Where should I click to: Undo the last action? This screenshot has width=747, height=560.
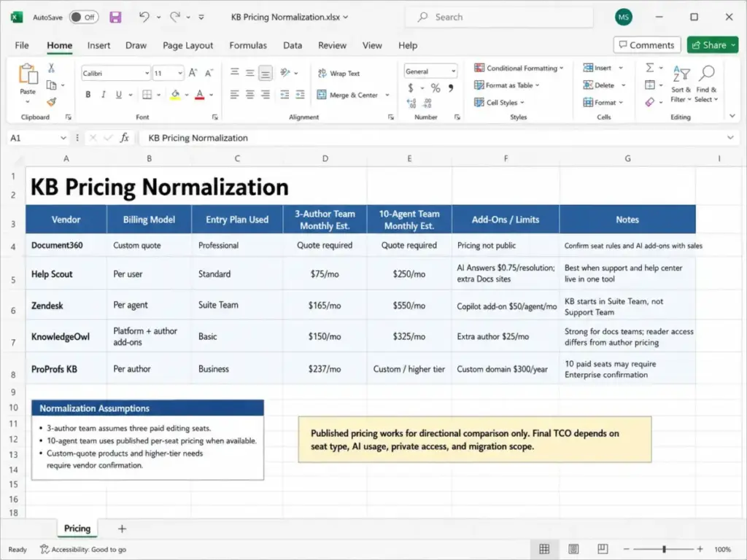click(x=144, y=17)
